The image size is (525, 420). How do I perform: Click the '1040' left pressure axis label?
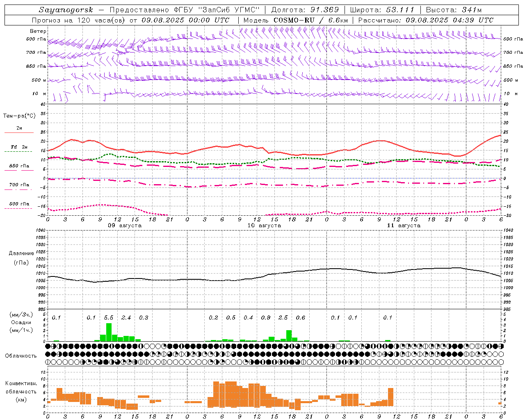40,230
